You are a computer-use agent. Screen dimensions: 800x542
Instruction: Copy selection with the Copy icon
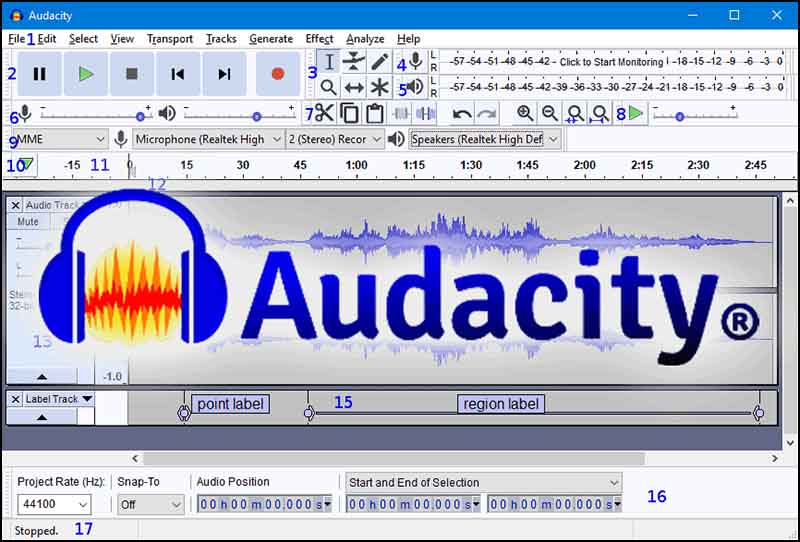pos(349,113)
